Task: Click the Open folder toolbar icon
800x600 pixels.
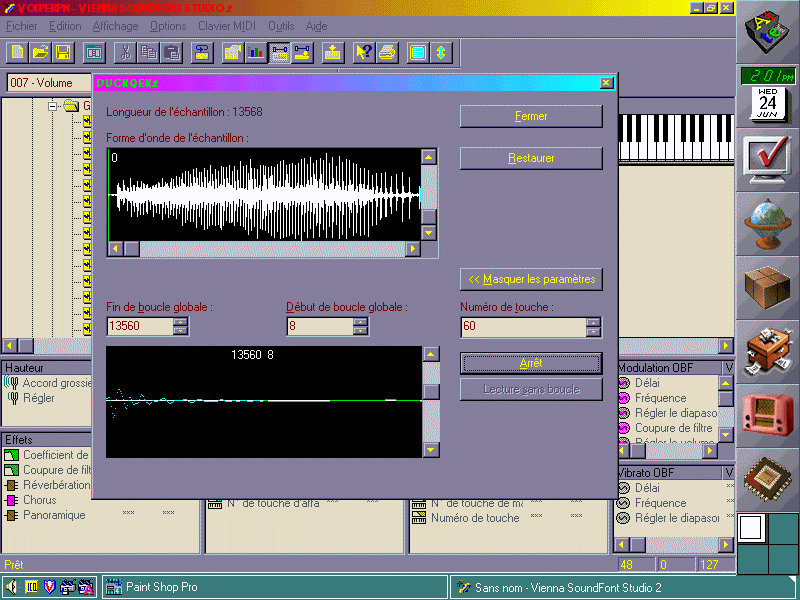Action: click(40, 52)
